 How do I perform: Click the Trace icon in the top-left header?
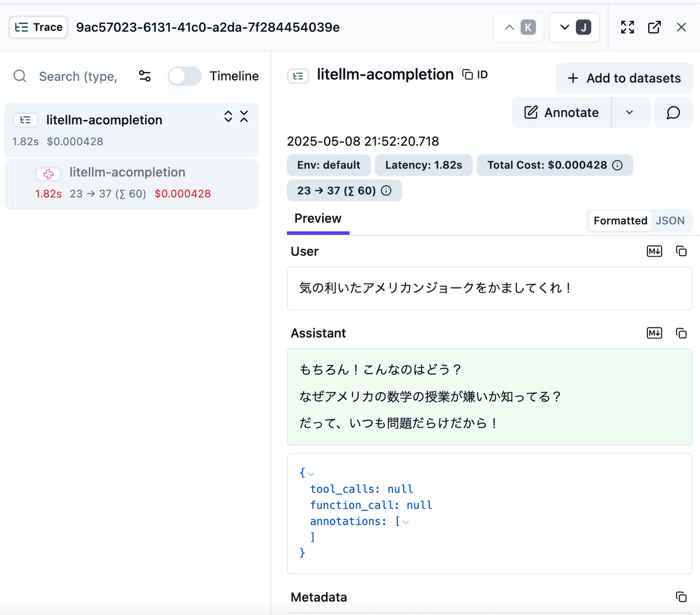[22, 27]
